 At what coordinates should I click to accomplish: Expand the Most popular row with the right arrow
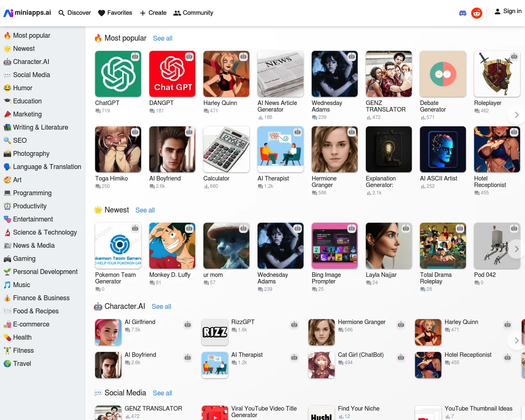point(516,115)
